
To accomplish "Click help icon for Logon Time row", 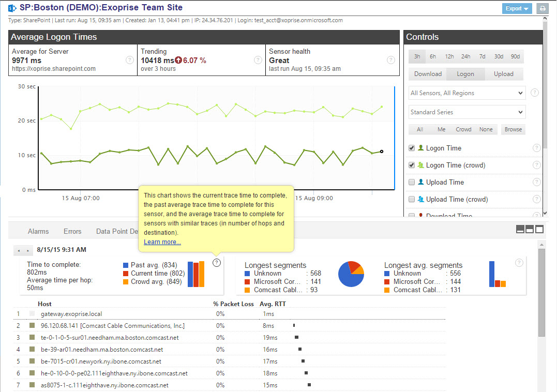I will click(537, 148).
